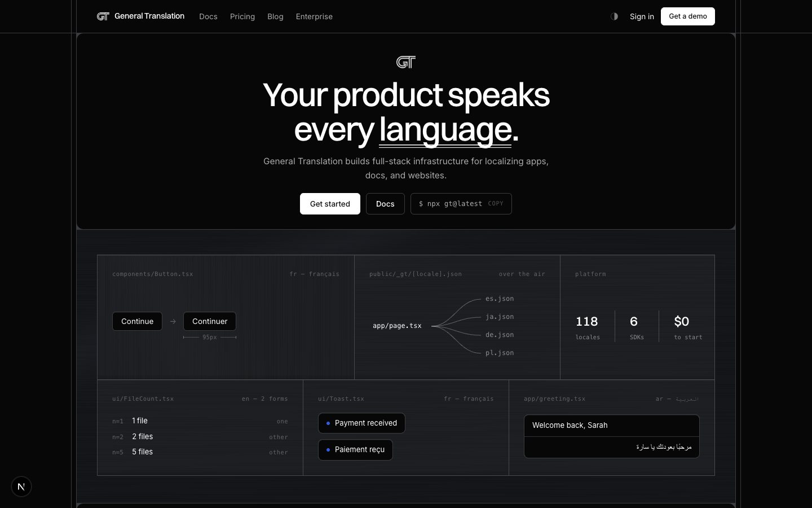Toggle the dark/light theme icon
The width and height of the screenshot is (812, 508).
click(x=615, y=16)
